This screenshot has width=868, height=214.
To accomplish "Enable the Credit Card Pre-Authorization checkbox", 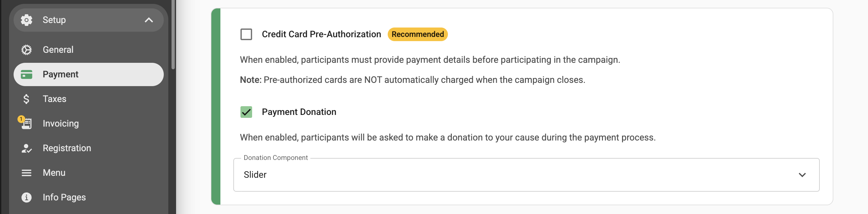I will [x=246, y=34].
